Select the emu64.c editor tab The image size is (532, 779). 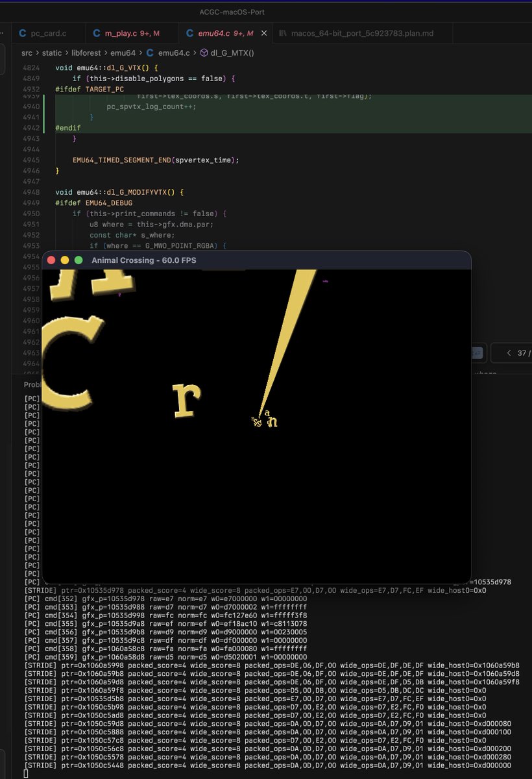(224, 33)
